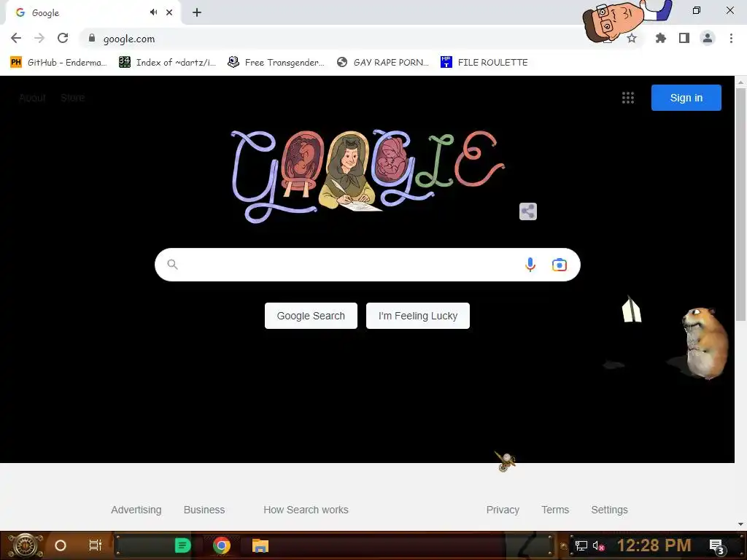
Task: Open Task View on the taskbar
Action: click(96, 545)
